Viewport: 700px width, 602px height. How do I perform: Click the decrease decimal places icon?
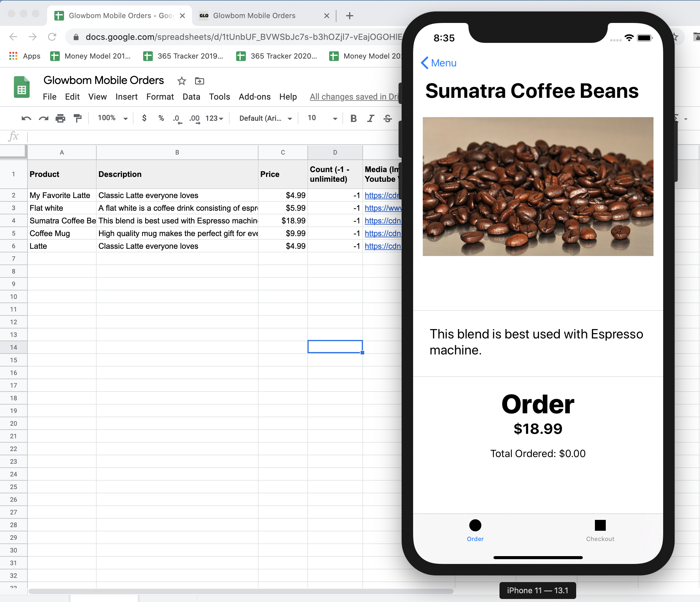click(x=177, y=118)
